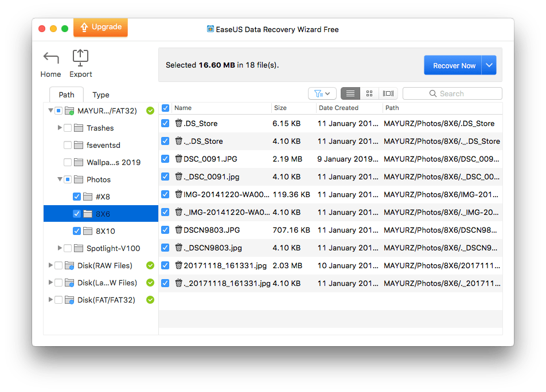Click the Disk(FAT/FAT32) drive icon

point(69,300)
